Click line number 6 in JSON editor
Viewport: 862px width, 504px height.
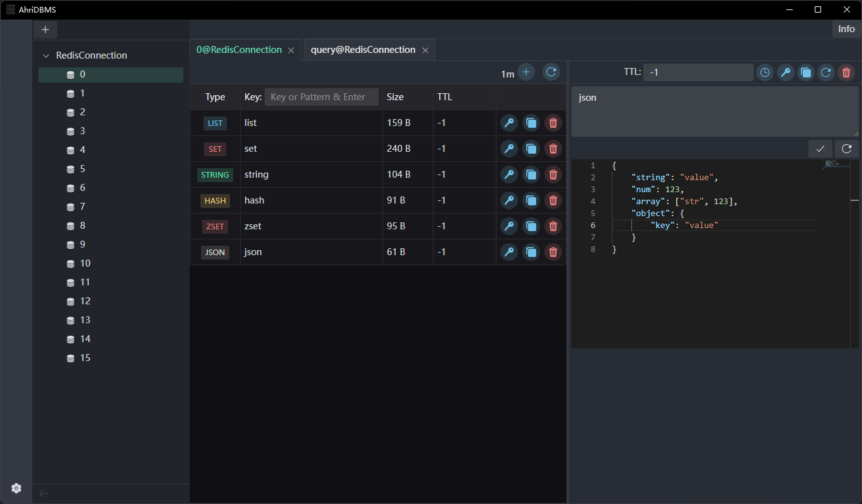click(x=592, y=226)
